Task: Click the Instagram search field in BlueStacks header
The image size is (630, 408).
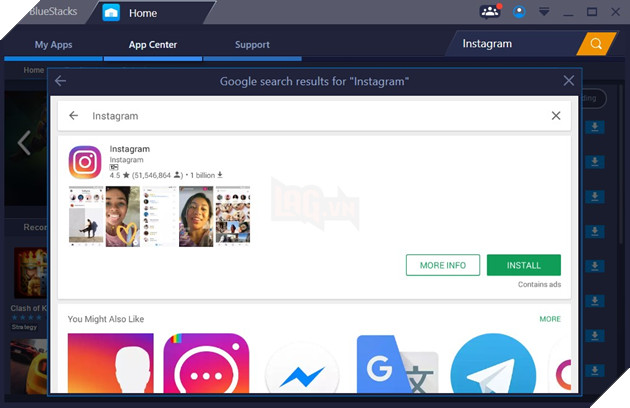Action: pos(512,43)
